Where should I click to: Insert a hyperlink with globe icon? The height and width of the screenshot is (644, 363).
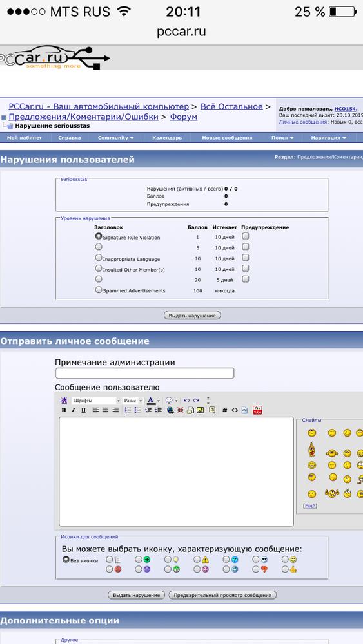(x=170, y=410)
